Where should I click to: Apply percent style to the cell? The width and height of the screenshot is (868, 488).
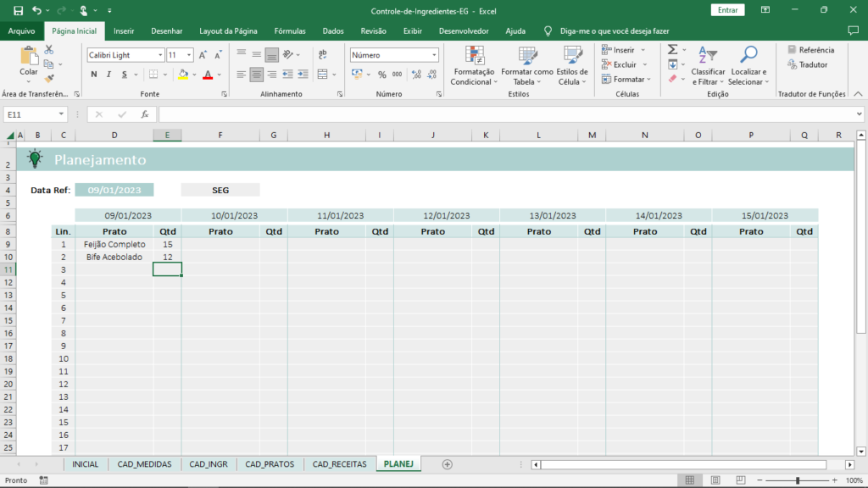pos(382,75)
